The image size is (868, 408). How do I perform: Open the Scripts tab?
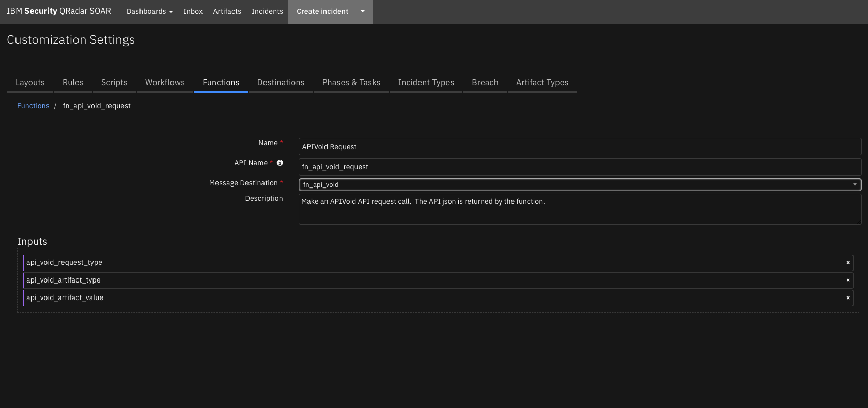tap(114, 83)
